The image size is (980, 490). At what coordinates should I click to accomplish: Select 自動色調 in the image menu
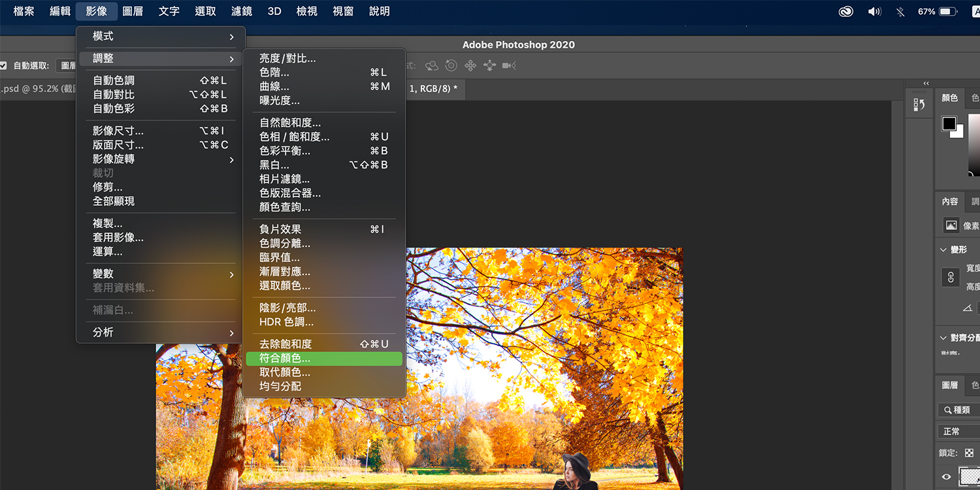[161, 80]
